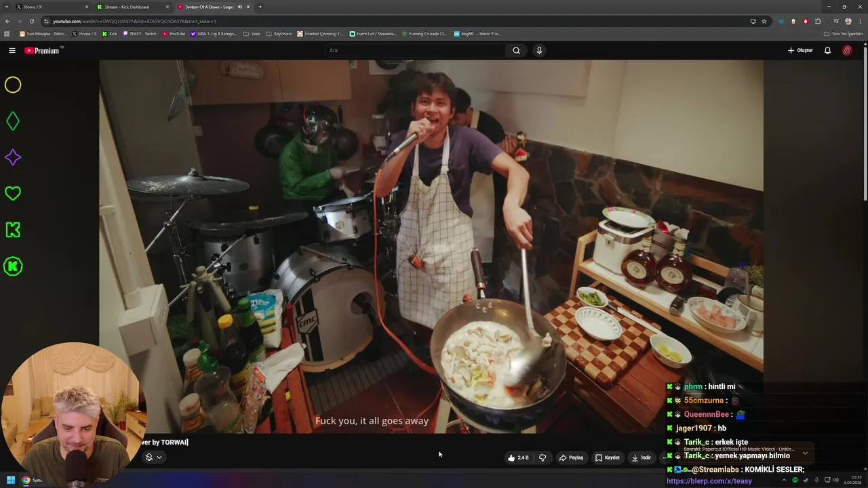Install or cast page icon in address bar
868x488 pixels.
[x=753, y=21]
